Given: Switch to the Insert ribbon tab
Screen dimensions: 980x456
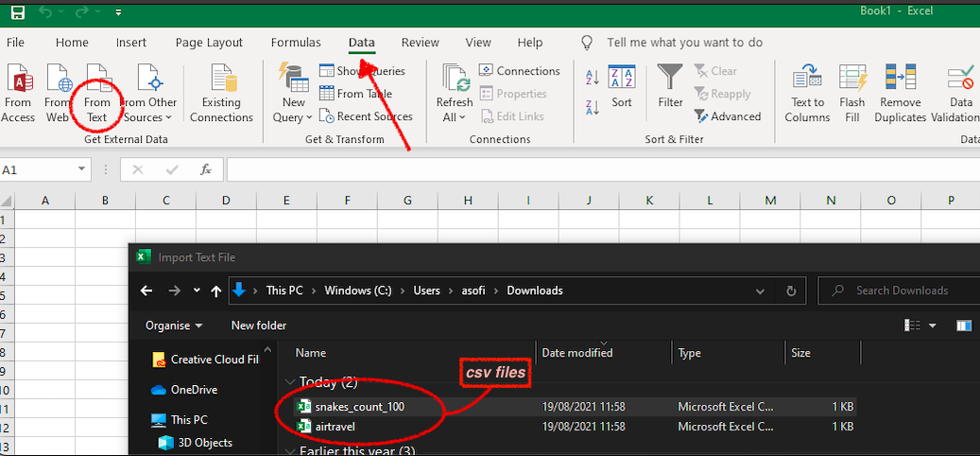Looking at the screenshot, I should pos(131,43).
